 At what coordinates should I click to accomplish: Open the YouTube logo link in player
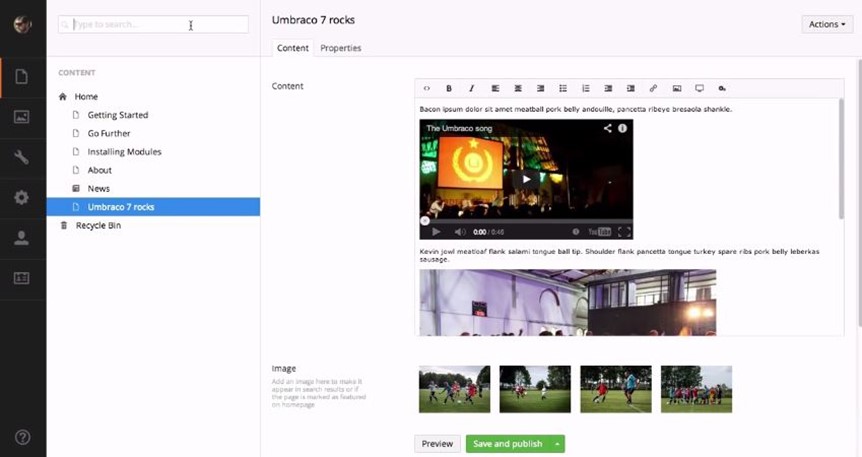pos(600,232)
